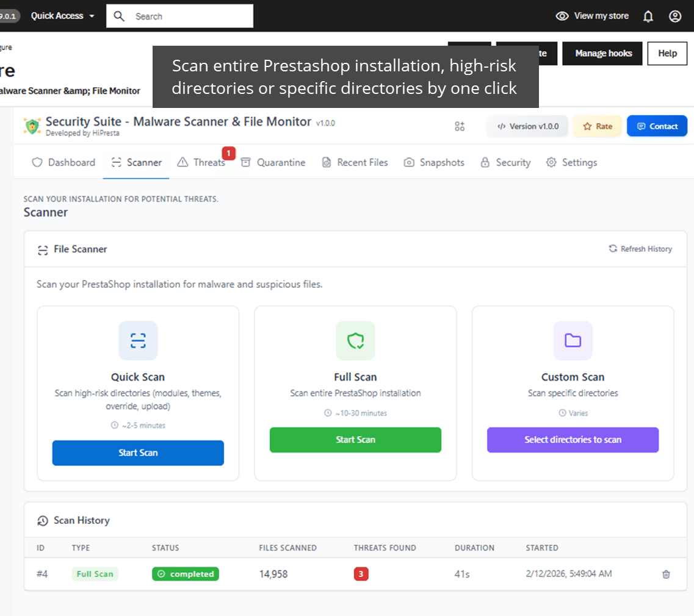This screenshot has width=694, height=616.
Task: Click the blue Contact button
Action: tap(657, 126)
